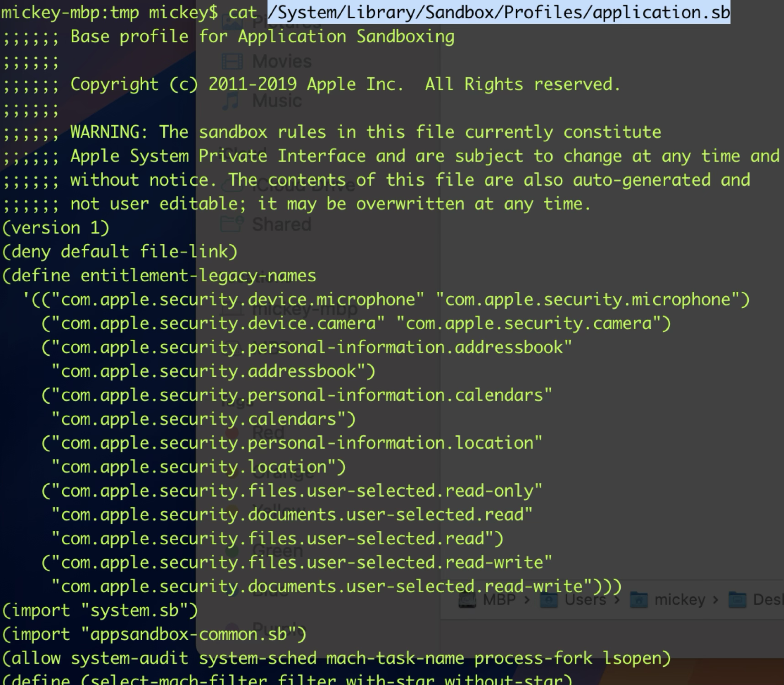The height and width of the screenshot is (685, 784).
Task: Click "com.apple.security.files.user-selected.read-write" string
Action: pyautogui.click(x=301, y=562)
